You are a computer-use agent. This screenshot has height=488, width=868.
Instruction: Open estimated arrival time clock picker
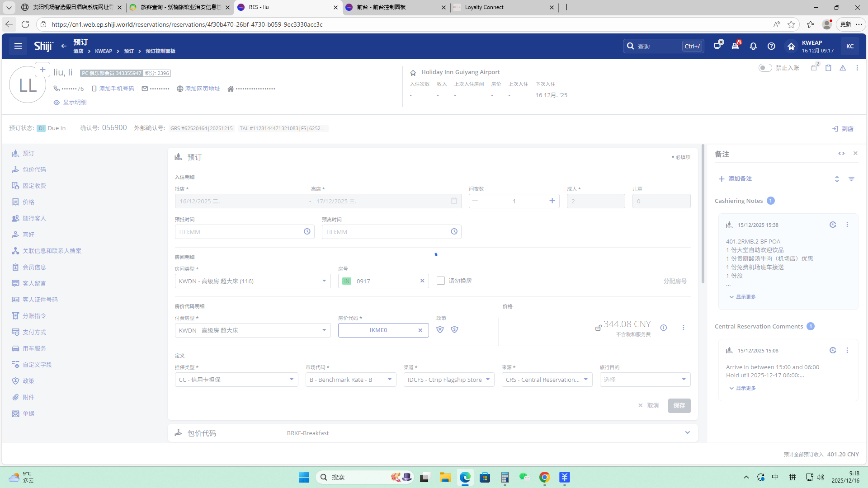click(x=307, y=232)
